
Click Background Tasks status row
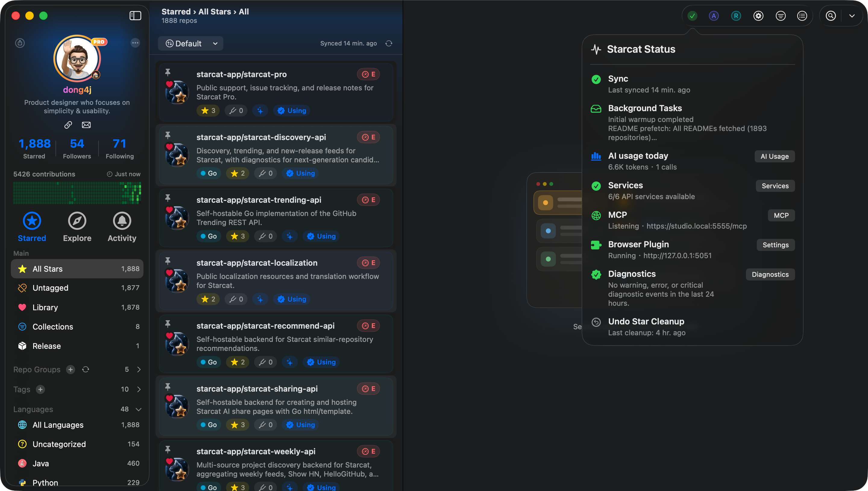693,122
